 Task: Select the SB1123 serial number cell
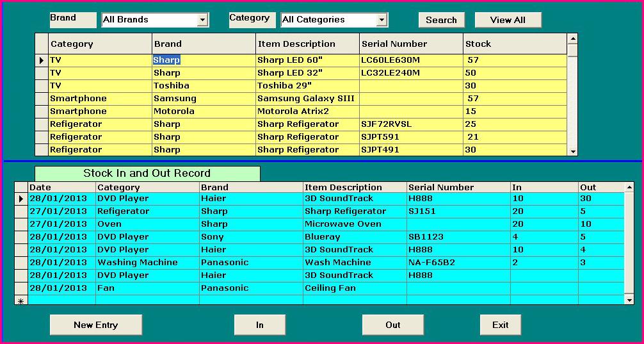point(458,237)
